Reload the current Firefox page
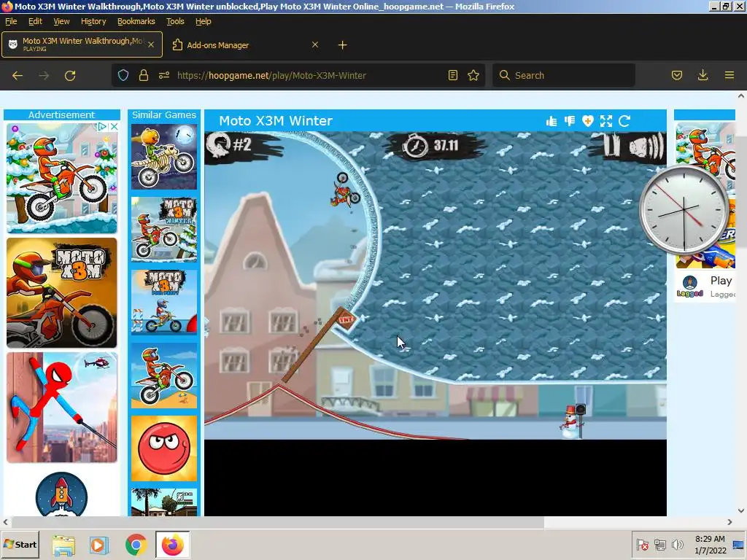747x560 pixels. coord(70,75)
